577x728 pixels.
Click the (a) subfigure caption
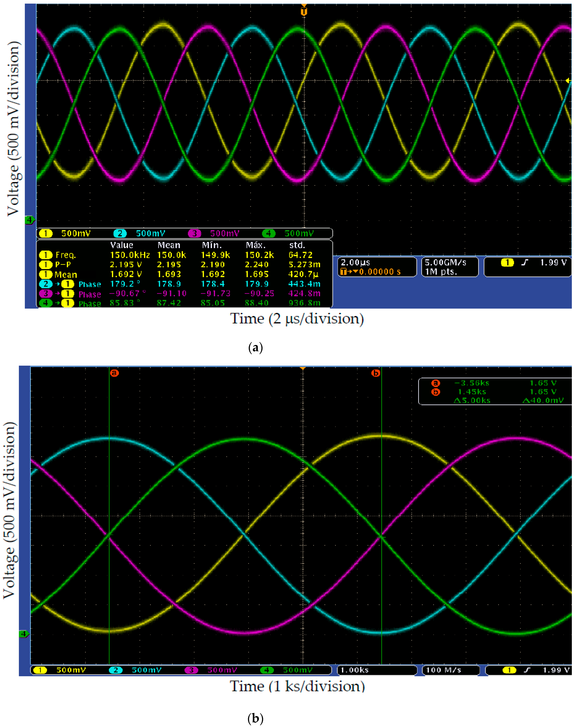point(255,347)
